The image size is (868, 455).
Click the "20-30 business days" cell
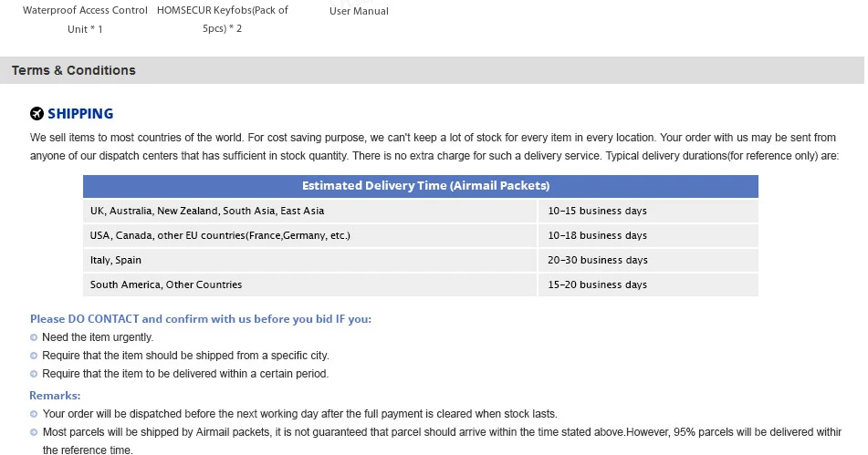point(597,260)
